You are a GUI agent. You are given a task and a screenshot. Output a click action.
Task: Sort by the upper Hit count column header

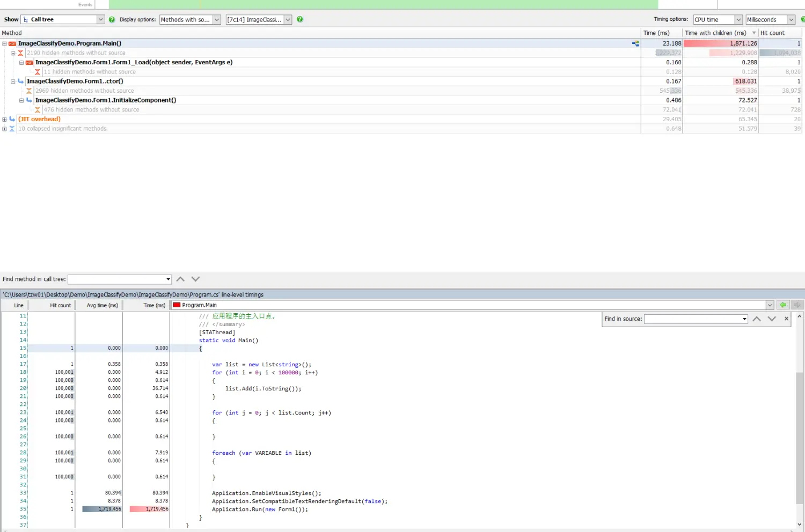click(780, 33)
